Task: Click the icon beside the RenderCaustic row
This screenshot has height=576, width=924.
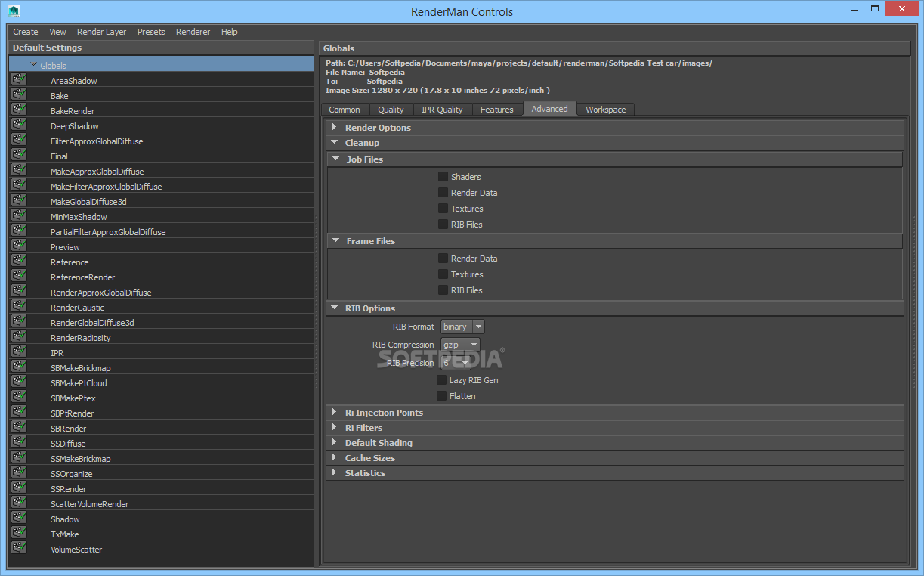Action: (19, 306)
